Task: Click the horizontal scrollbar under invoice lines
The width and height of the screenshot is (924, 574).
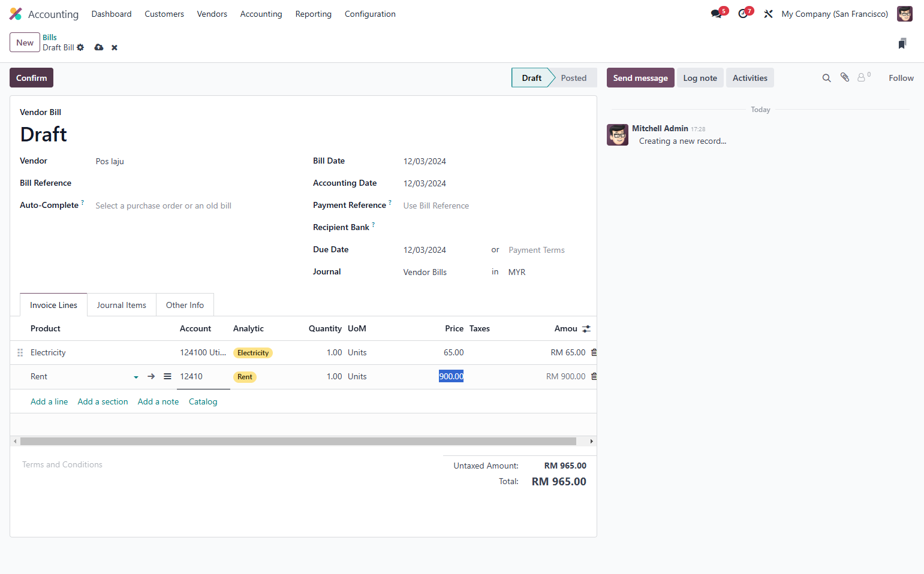Action: pyautogui.click(x=298, y=441)
